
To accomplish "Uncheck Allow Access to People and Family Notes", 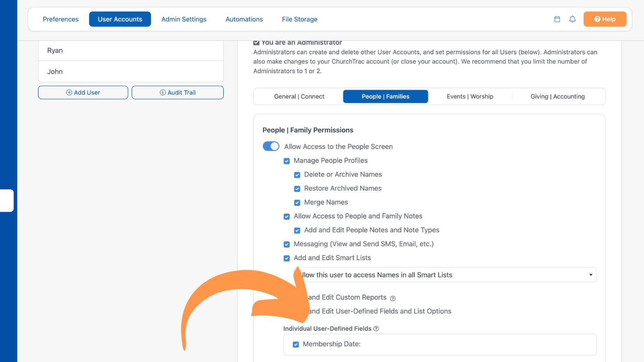I will pyautogui.click(x=287, y=216).
